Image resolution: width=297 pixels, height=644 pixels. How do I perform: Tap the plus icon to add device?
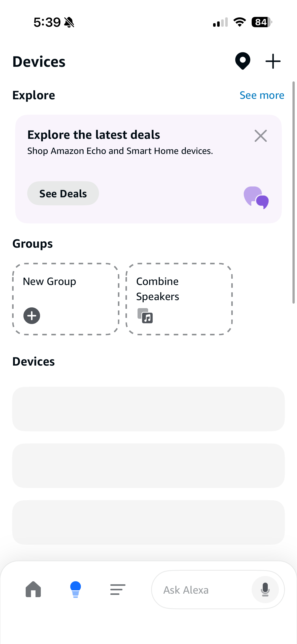pos(273,61)
